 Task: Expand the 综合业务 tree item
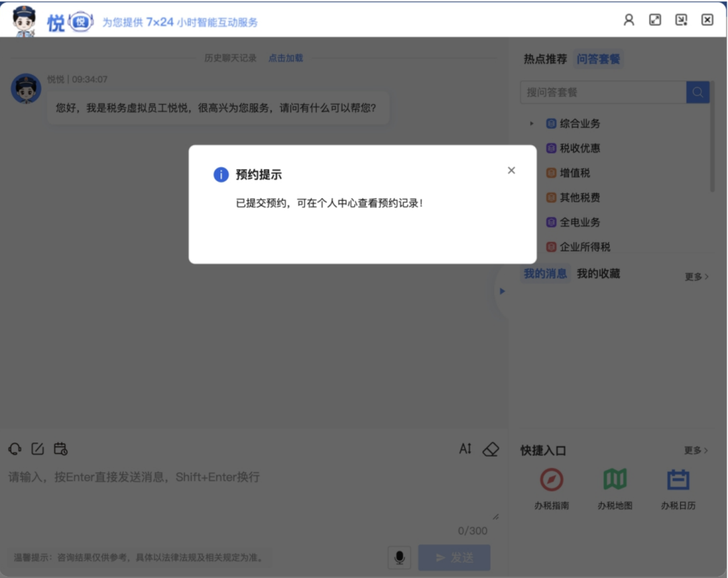(532, 123)
